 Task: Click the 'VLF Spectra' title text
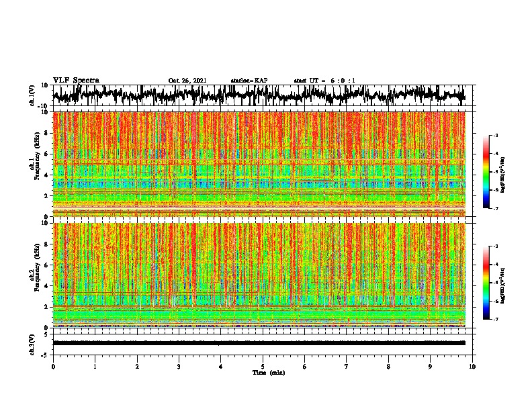[76, 81]
